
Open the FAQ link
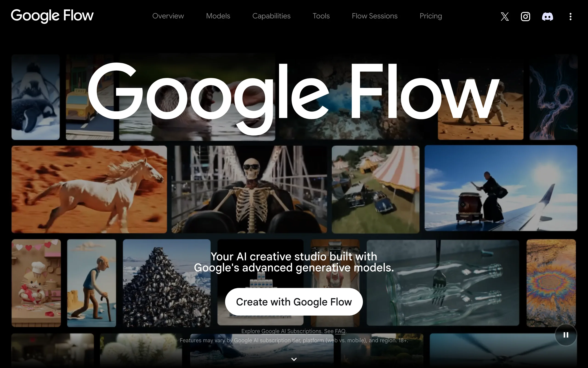point(340,331)
